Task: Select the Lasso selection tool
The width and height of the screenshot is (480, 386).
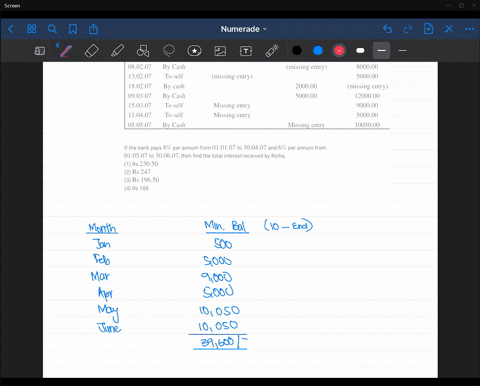Action: 169,51
